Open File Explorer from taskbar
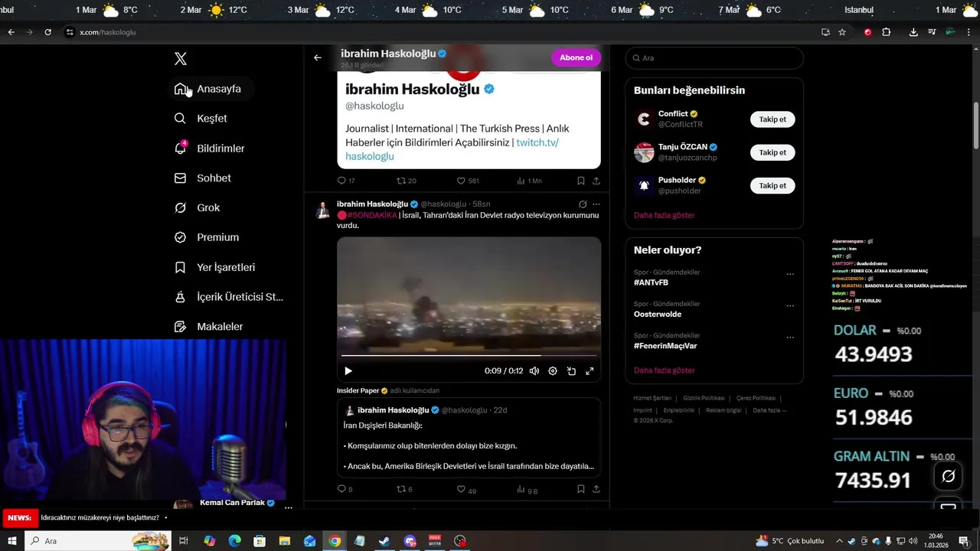This screenshot has height=551, width=980. [x=285, y=541]
